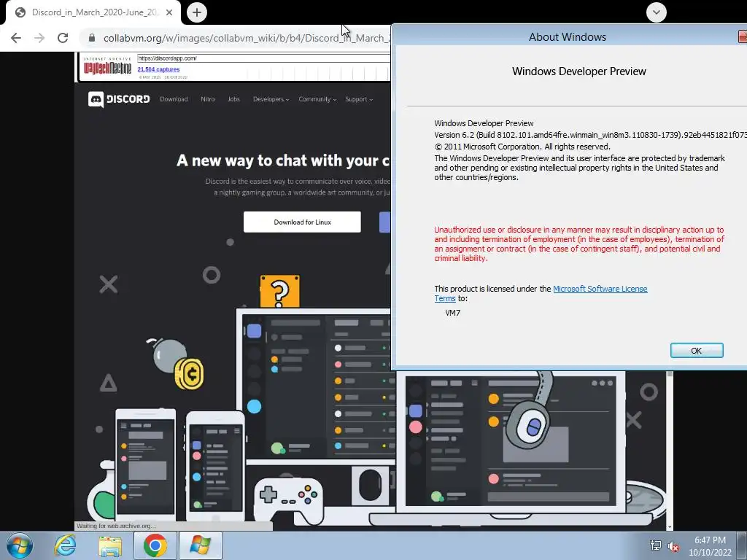
Task: Click the Download for Linux button
Action: coord(302,222)
